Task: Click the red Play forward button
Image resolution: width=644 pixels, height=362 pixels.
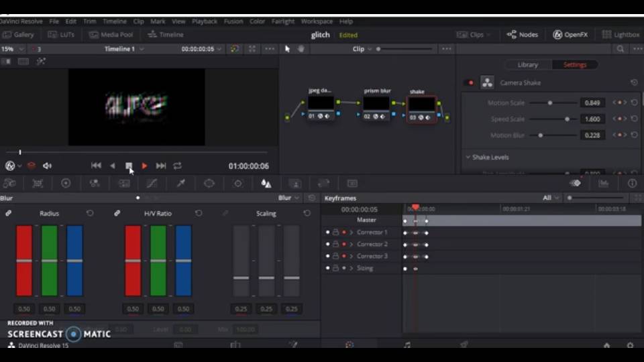Action: click(145, 166)
